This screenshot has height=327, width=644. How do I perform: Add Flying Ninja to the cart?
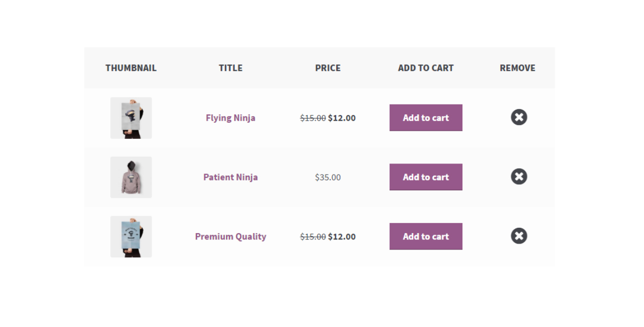point(425,118)
